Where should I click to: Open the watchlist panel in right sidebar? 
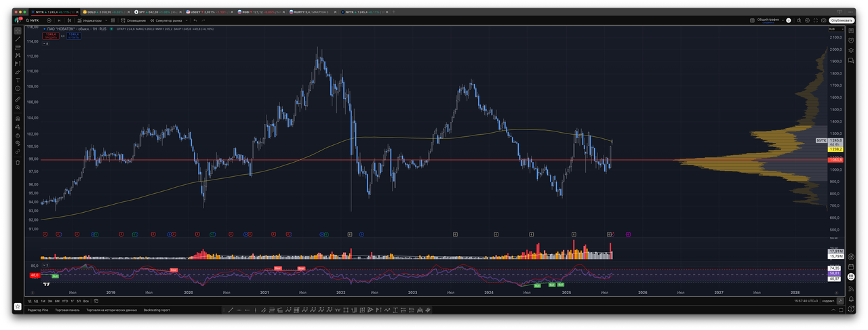click(851, 30)
